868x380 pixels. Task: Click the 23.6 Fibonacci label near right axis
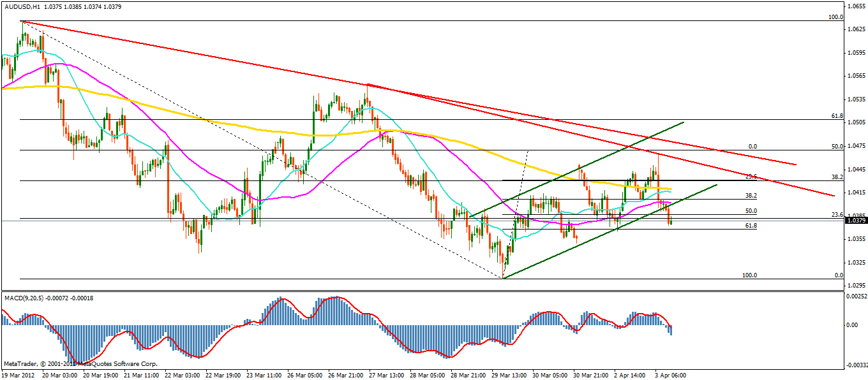tap(837, 215)
